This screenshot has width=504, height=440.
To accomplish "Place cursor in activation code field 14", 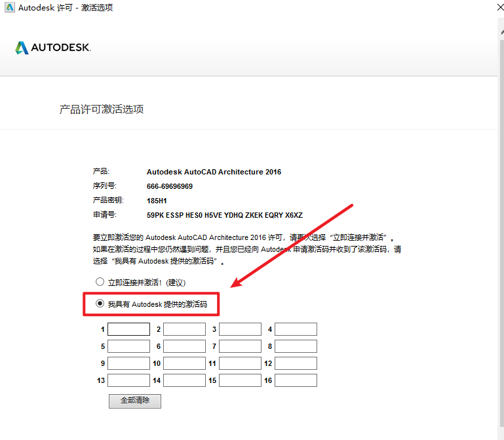I will (x=184, y=380).
